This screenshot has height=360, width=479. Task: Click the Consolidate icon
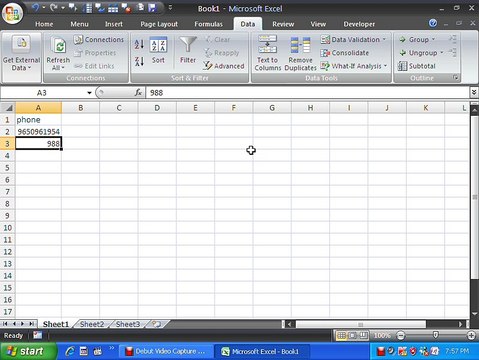pyautogui.click(x=325, y=53)
